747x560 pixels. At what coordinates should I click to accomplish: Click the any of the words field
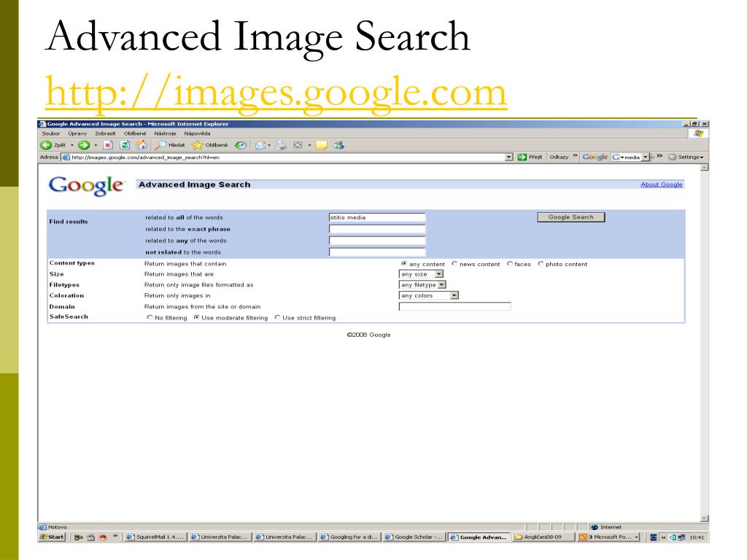pyautogui.click(x=377, y=241)
